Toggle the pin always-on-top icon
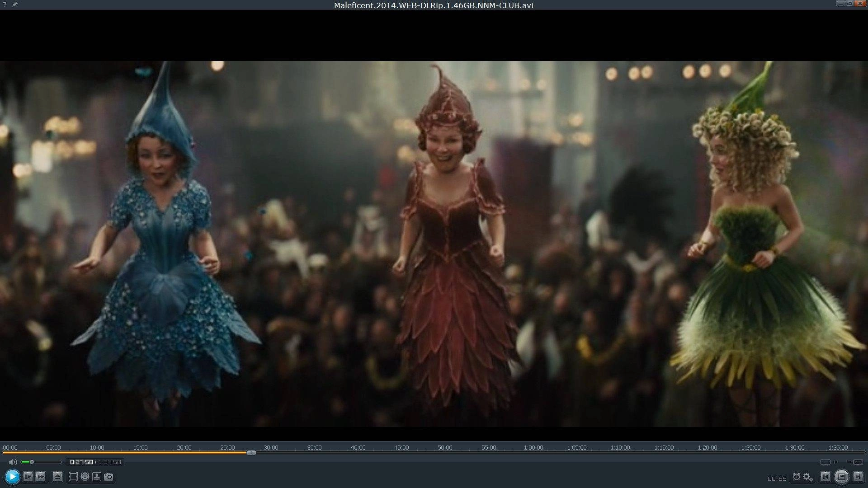Screen dimensions: 868x488 coord(15,4)
